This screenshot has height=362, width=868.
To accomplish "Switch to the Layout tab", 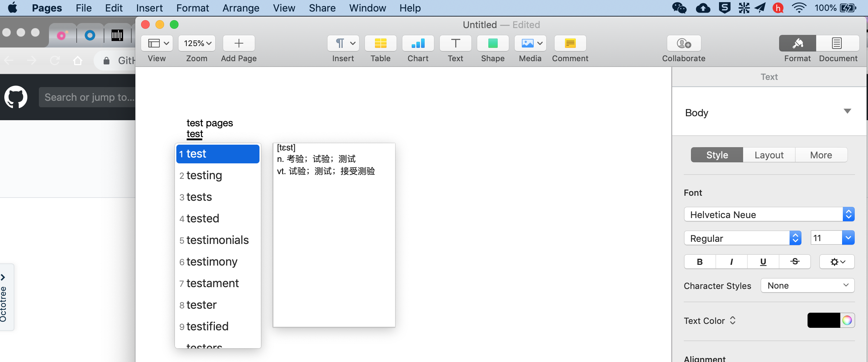I will (769, 155).
